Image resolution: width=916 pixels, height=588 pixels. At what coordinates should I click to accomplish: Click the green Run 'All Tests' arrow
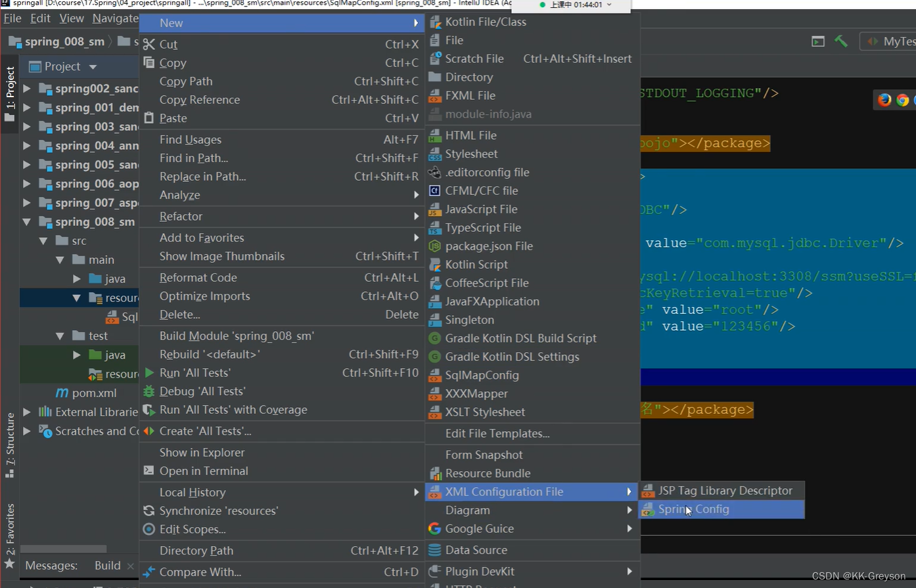tap(149, 373)
